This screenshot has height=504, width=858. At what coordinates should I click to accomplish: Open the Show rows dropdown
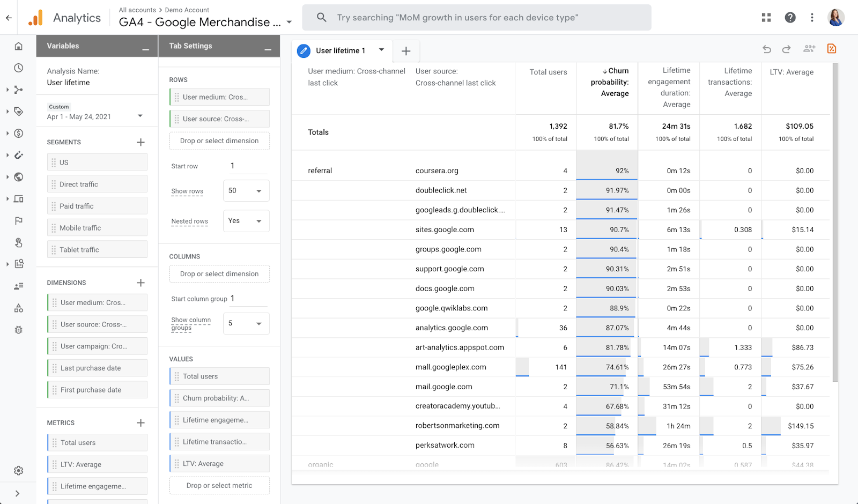coord(246,191)
